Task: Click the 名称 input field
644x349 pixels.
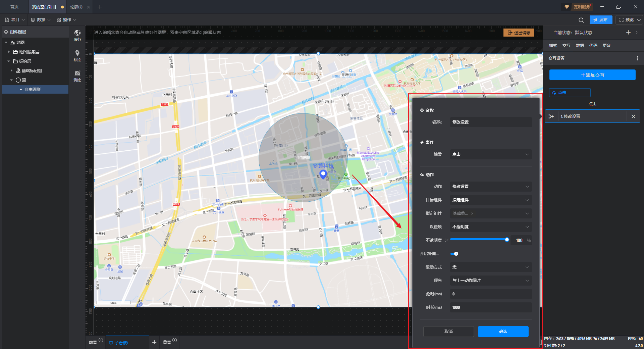Action: click(491, 122)
